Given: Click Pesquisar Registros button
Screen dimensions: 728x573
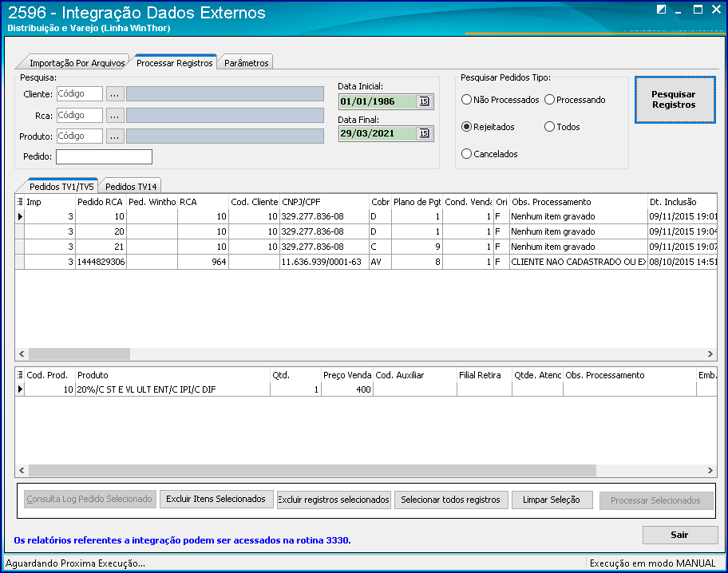Looking at the screenshot, I should pos(675,100).
